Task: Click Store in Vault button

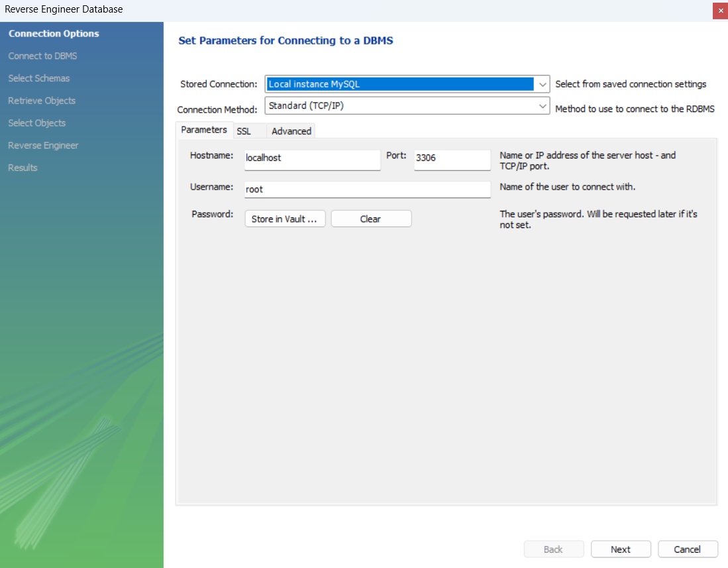Action: coord(285,219)
